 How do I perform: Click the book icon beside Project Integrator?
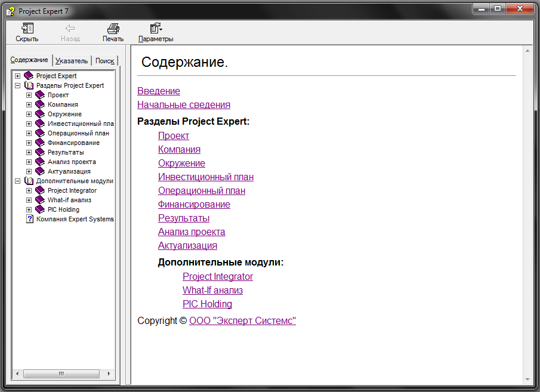(41, 190)
